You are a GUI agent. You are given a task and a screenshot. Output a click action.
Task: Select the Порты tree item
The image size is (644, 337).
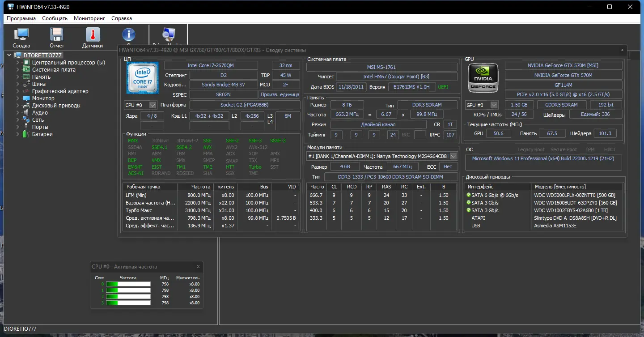(x=40, y=127)
